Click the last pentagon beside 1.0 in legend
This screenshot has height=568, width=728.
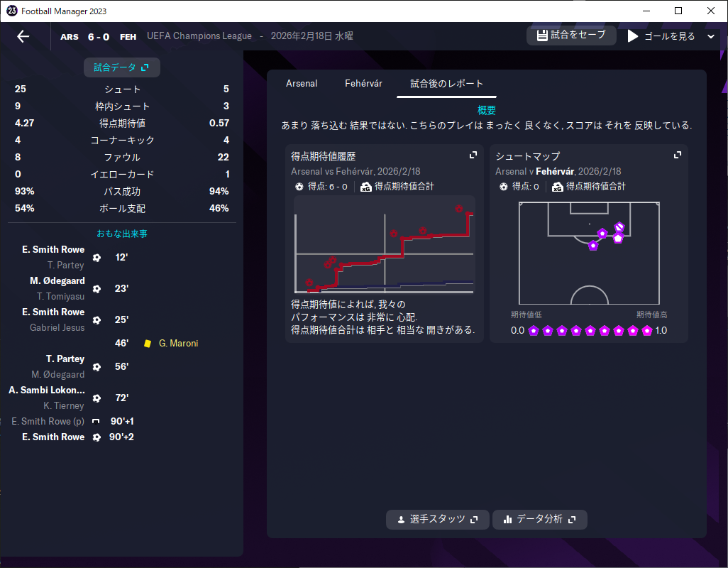pos(646,331)
